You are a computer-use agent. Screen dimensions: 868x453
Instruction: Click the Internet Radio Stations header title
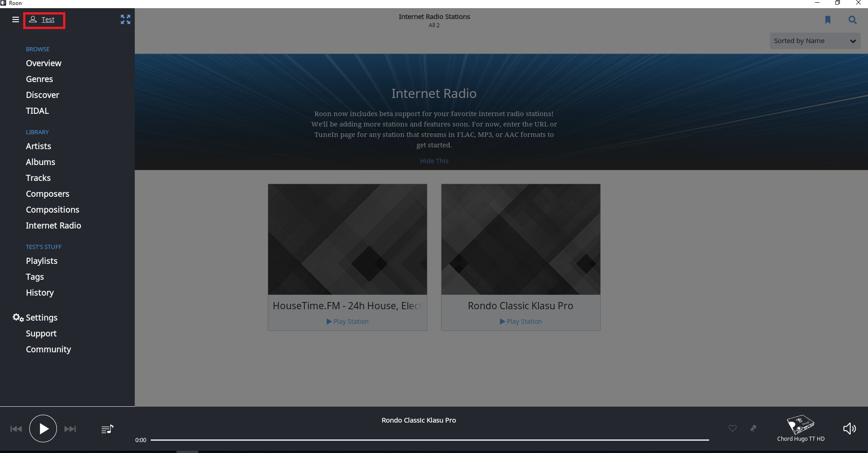[434, 17]
